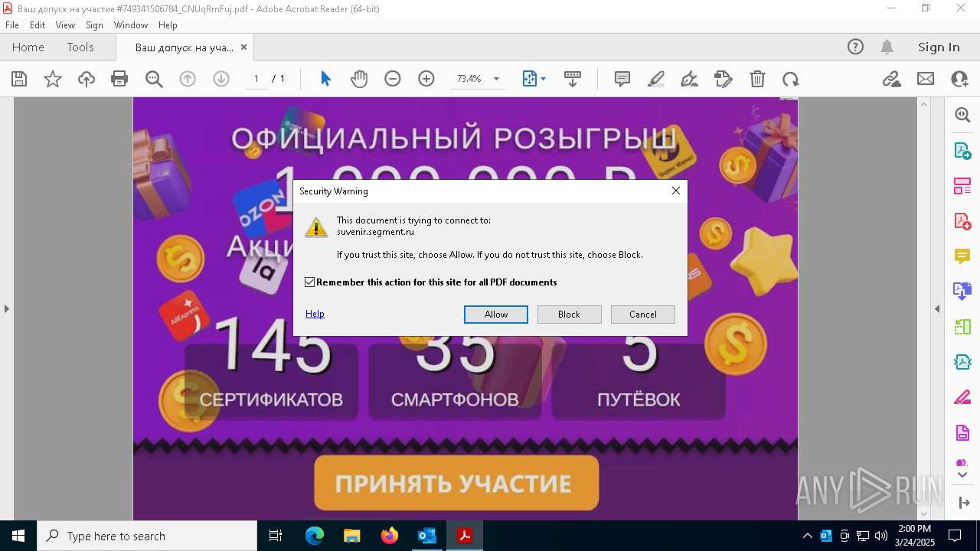Open the Comment tool in the right pane
This screenshot has height=551, width=980.
pos(962,256)
